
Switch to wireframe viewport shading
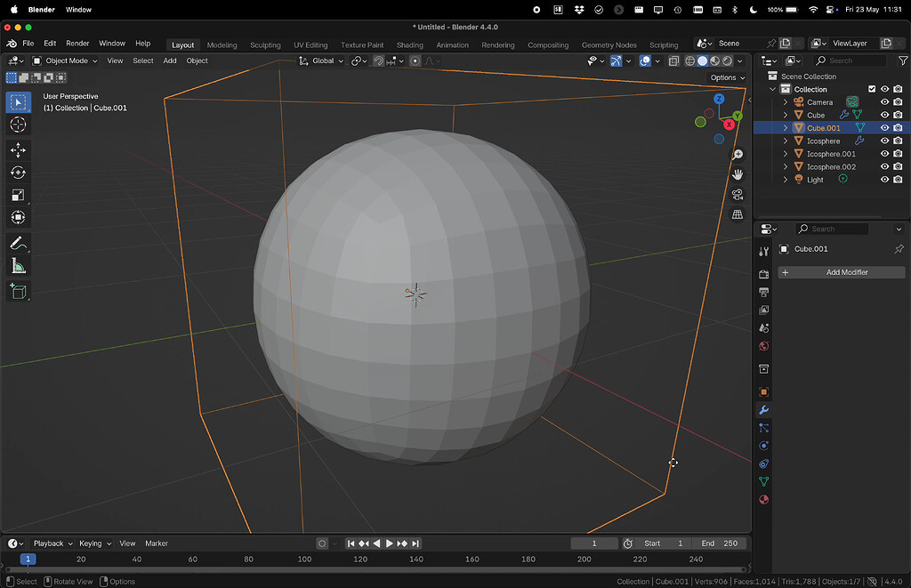[689, 61]
